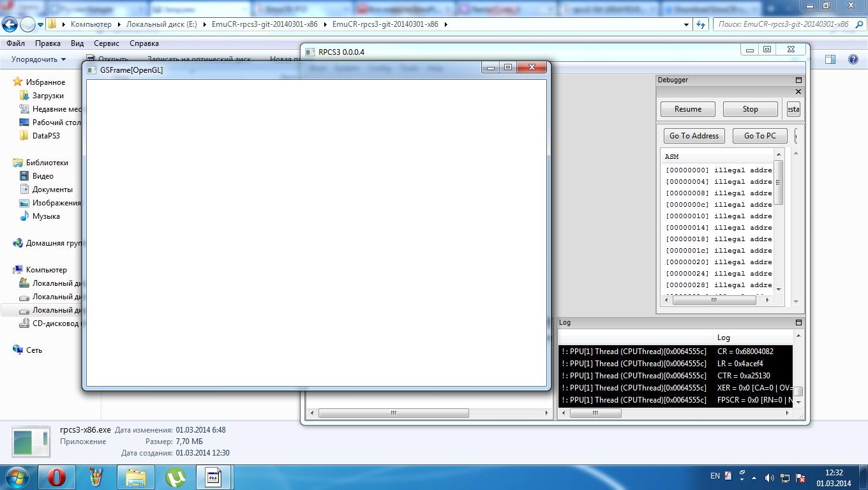Click the volume speaker tray icon
The image size is (868, 490).
770,478
